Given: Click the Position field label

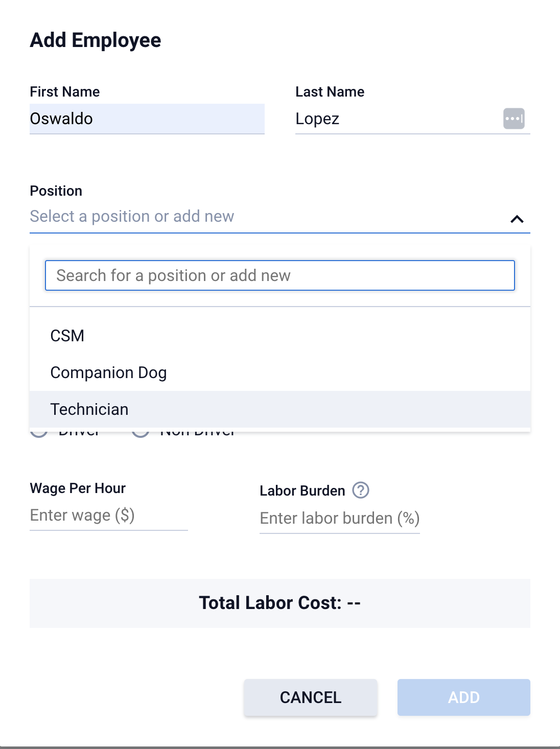Looking at the screenshot, I should [x=56, y=191].
